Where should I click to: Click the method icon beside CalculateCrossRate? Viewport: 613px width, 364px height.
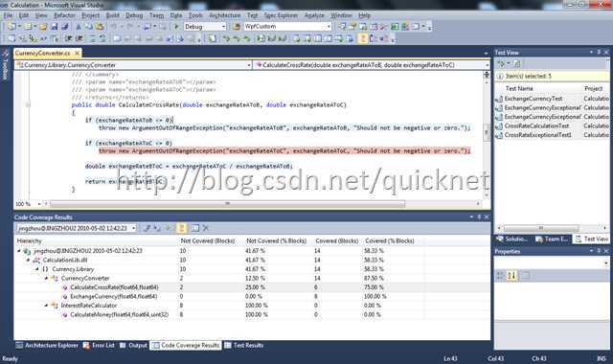click(65, 287)
